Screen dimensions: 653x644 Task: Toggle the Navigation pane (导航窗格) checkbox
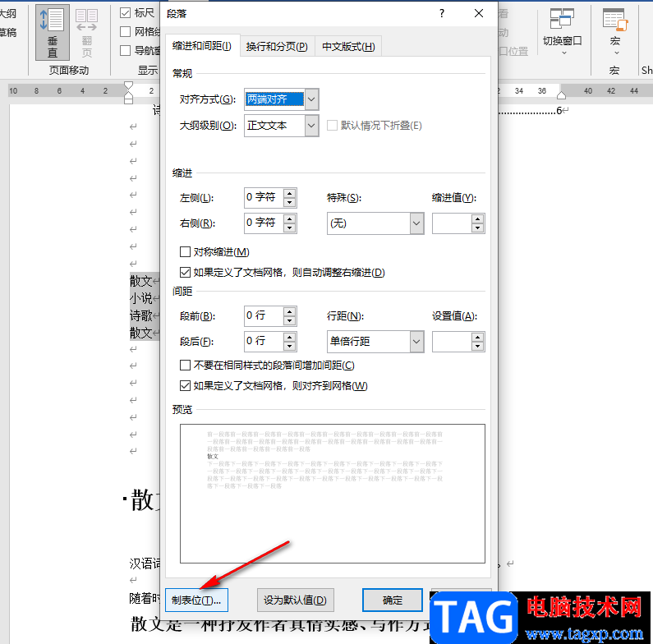126,50
